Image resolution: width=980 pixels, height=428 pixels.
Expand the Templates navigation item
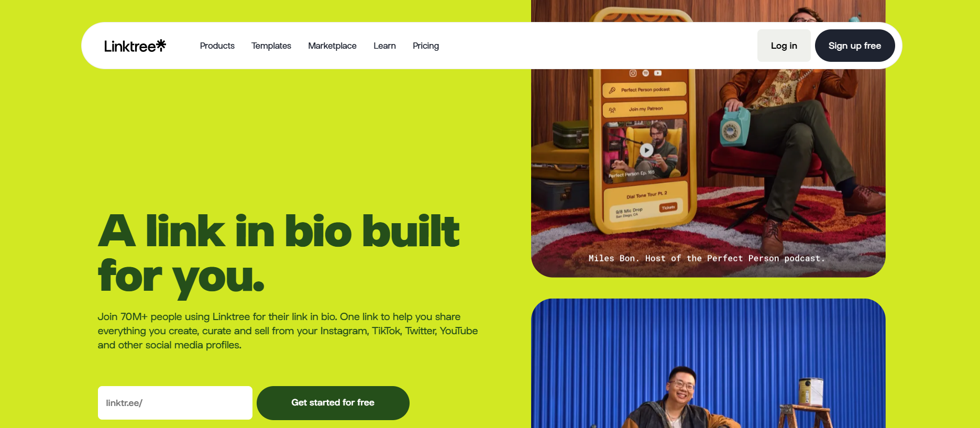point(271,46)
